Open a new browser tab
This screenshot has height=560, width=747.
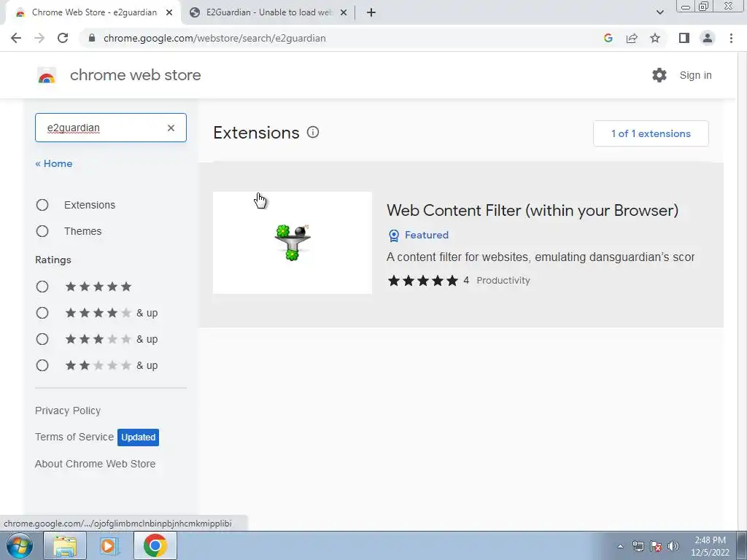tap(371, 12)
